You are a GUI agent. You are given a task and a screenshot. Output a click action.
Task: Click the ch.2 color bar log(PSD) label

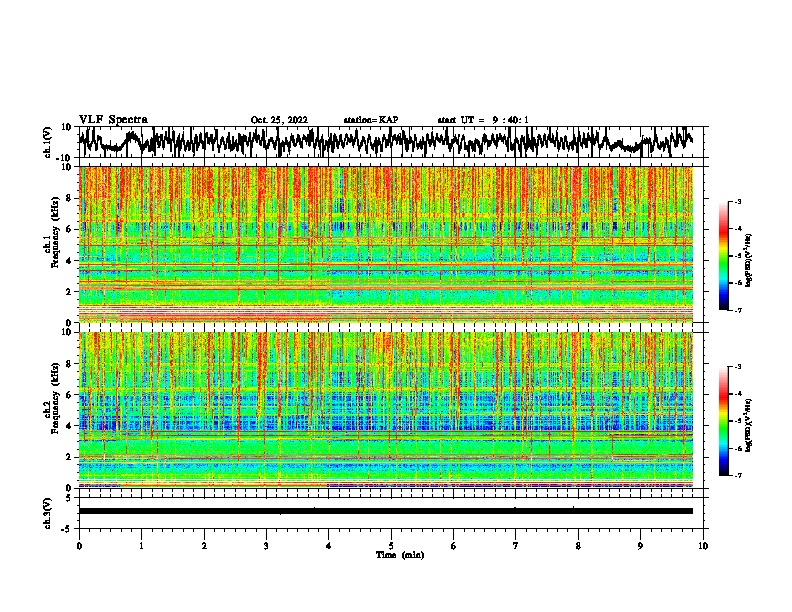749,425
